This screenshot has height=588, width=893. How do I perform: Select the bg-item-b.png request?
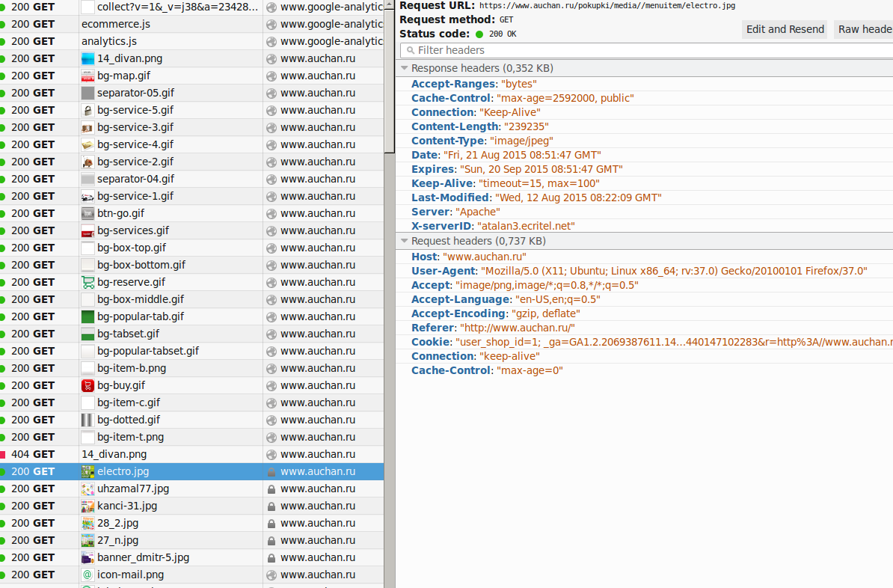[192, 368]
